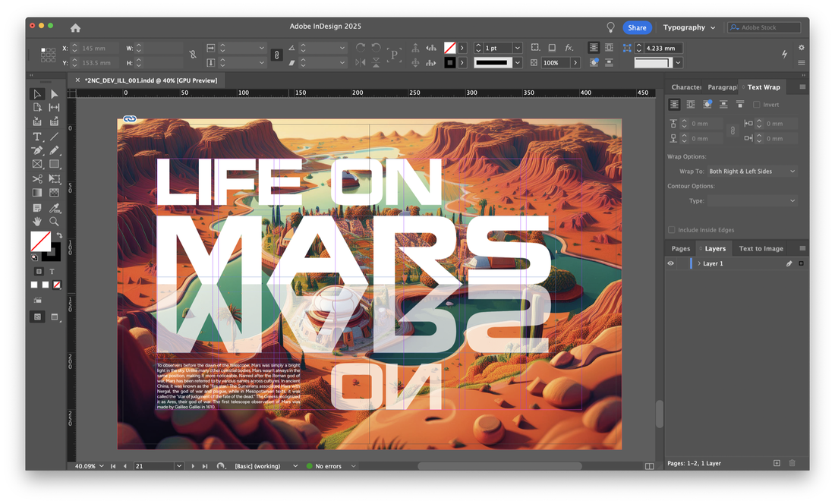
Task: Click rotate 90° clockwise icon
Action: (x=361, y=48)
